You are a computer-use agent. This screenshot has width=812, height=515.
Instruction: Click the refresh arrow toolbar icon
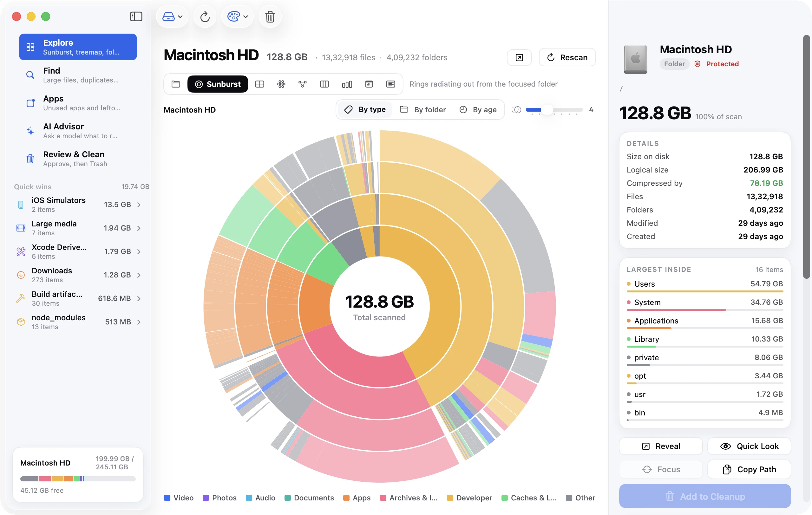click(x=205, y=16)
